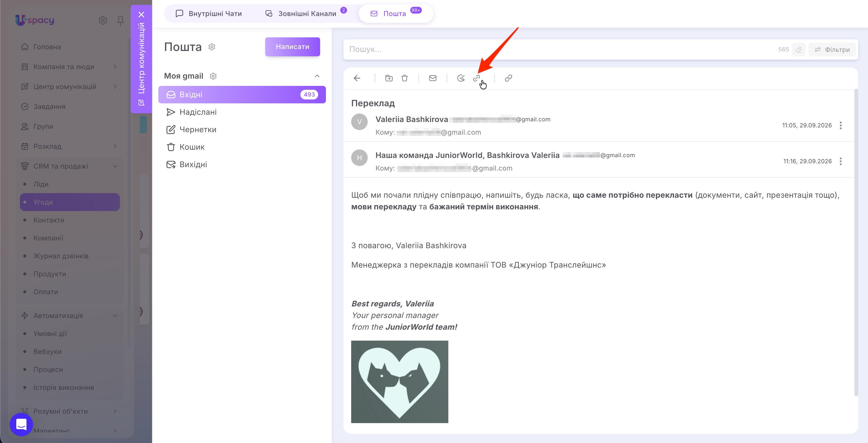Clear search with the eraser icon
Image resolution: width=868 pixels, height=443 pixels.
pos(799,49)
